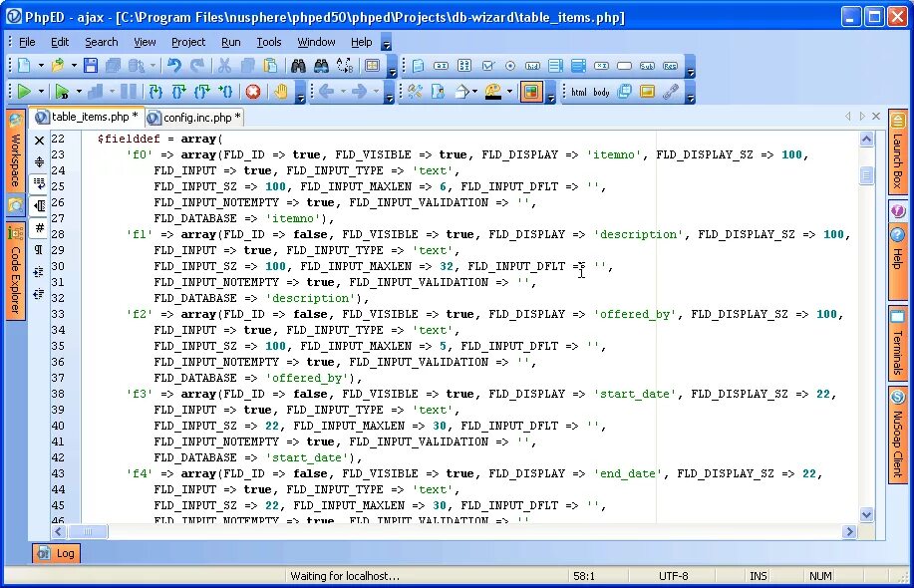Run the script with the green play icon

coord(24,92)
